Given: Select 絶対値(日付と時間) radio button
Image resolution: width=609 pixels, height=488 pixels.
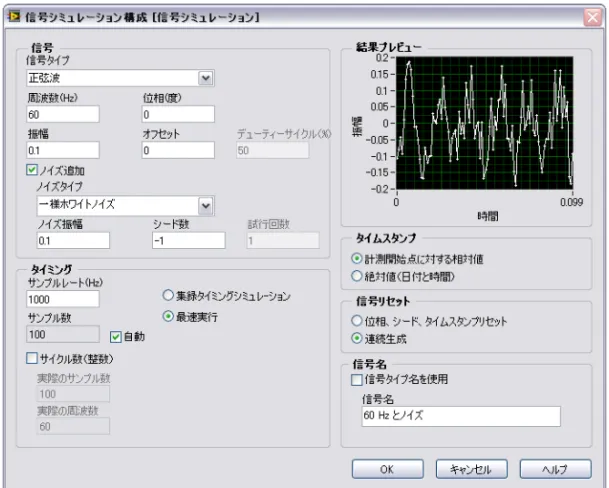Looking at the screenshot, I should pyautogui.click(x=356, y=276).
